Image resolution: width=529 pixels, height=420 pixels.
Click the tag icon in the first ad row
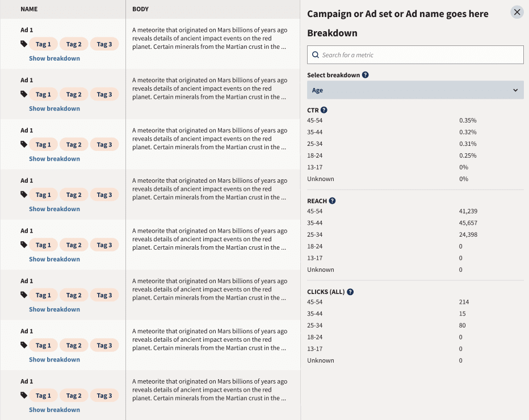[24, 44]
